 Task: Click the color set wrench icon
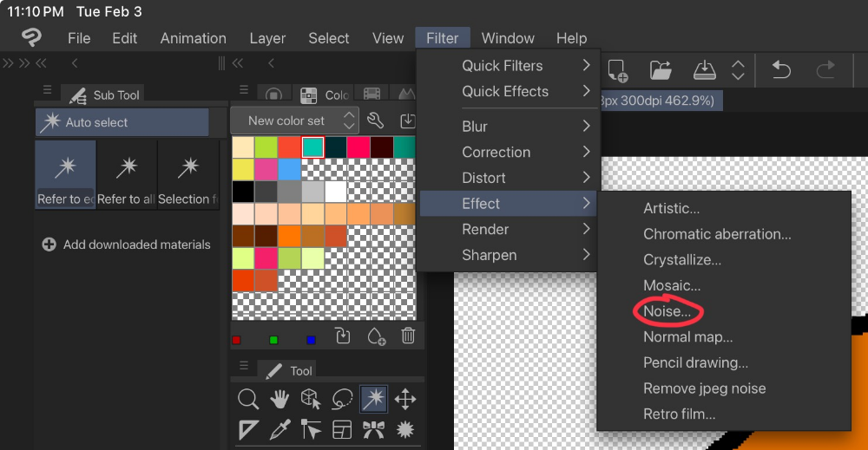click(x=375, y=121)
